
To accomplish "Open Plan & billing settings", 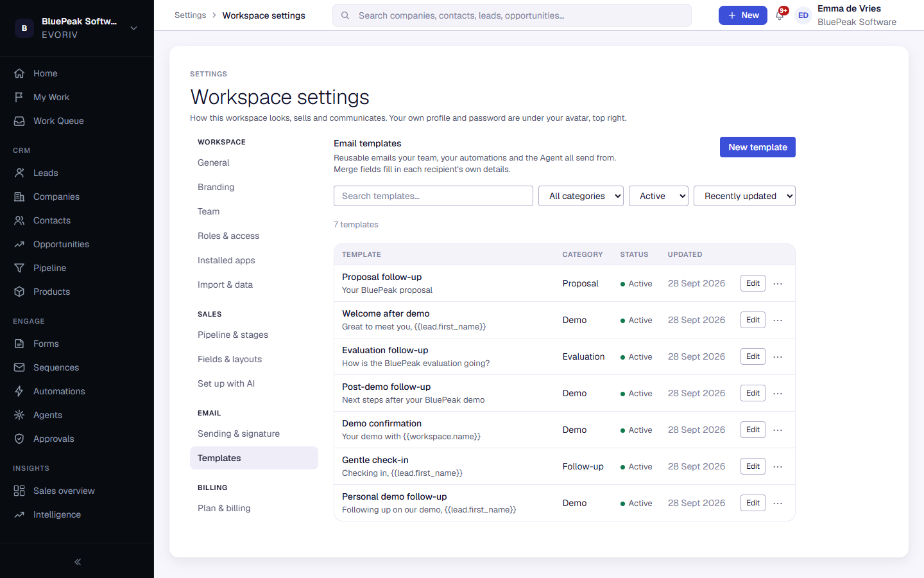I will (254, 508).
